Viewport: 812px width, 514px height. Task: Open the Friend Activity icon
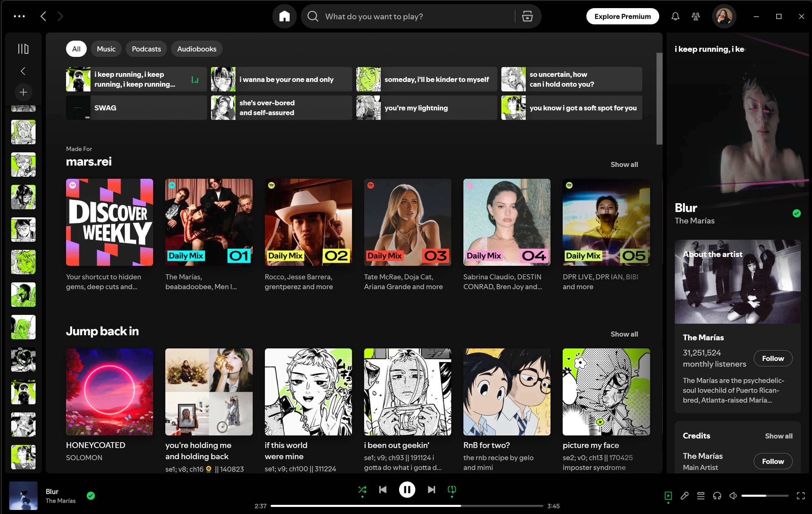click(x=696, y=16)
